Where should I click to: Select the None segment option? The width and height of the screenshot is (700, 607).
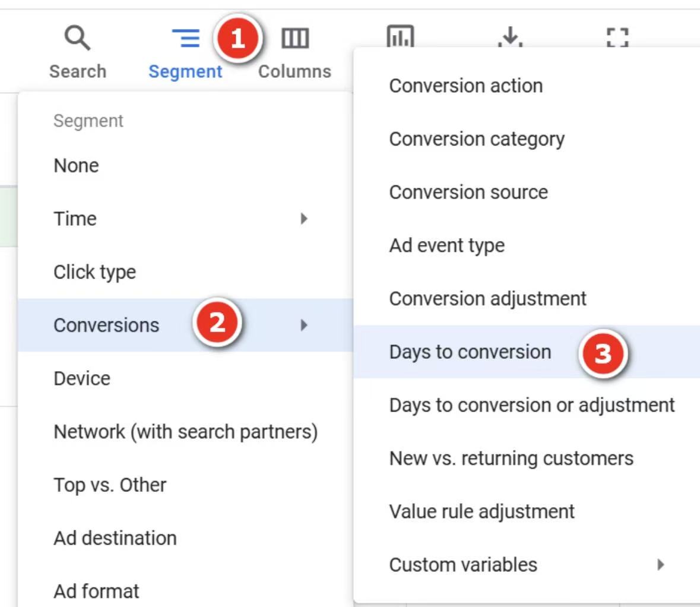click(185, 166)
